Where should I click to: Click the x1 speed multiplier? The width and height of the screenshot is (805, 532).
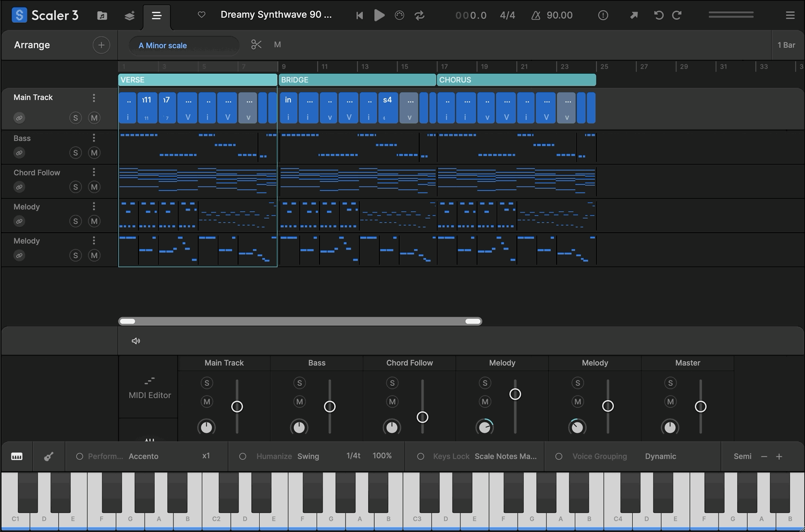(206, 456)
